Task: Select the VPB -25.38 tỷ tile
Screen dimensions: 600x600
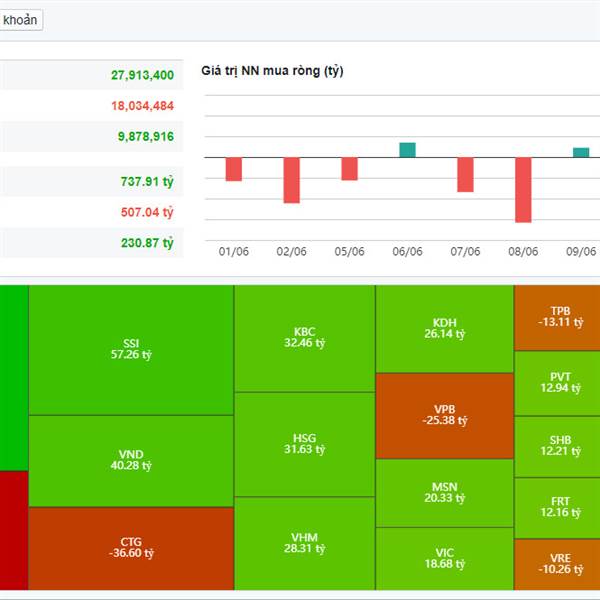Action: pos(445,416)
